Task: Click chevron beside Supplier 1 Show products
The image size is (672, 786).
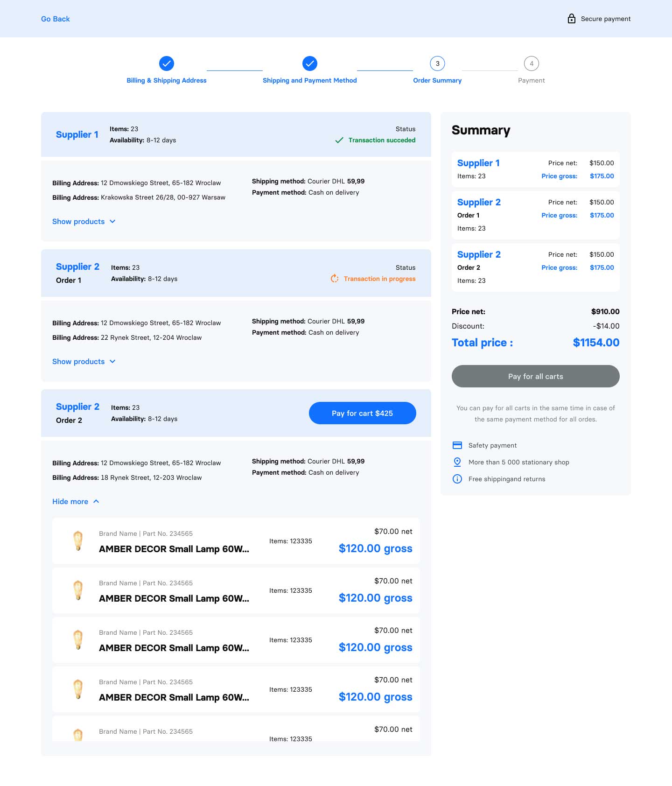Action: 112,222
